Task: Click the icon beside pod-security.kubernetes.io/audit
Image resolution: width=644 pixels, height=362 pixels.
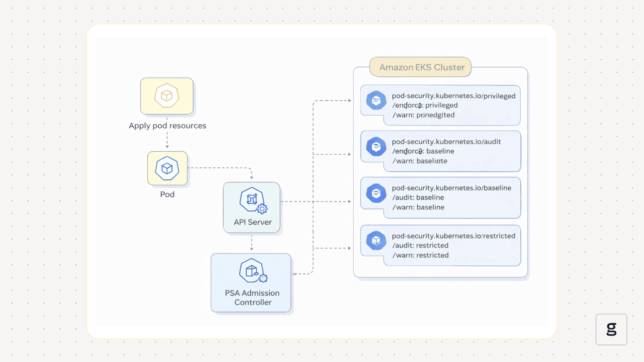Action: coord(376,147)
